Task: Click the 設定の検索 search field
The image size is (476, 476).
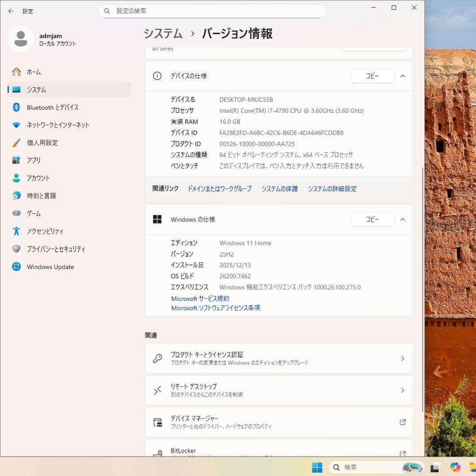Action: point(212,11)
